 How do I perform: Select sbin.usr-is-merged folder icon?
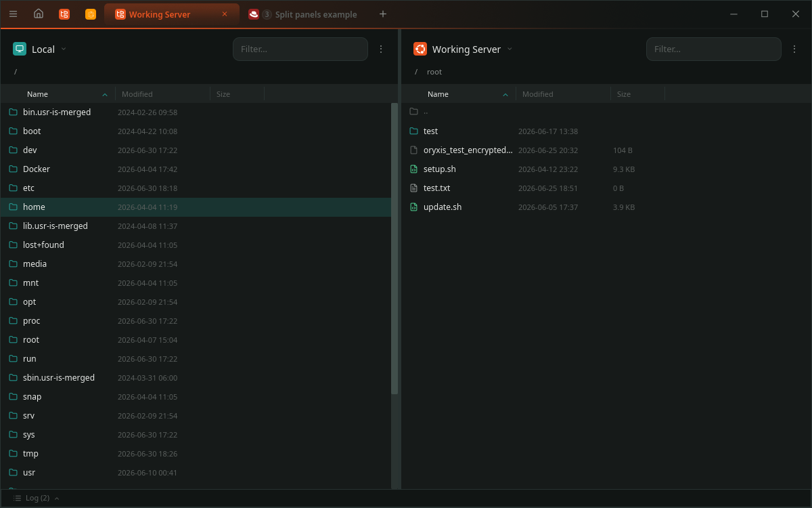14,378
